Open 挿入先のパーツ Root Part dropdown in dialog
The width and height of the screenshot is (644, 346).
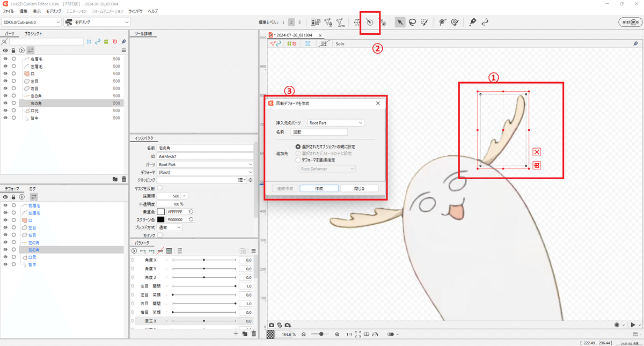[336, 123]
